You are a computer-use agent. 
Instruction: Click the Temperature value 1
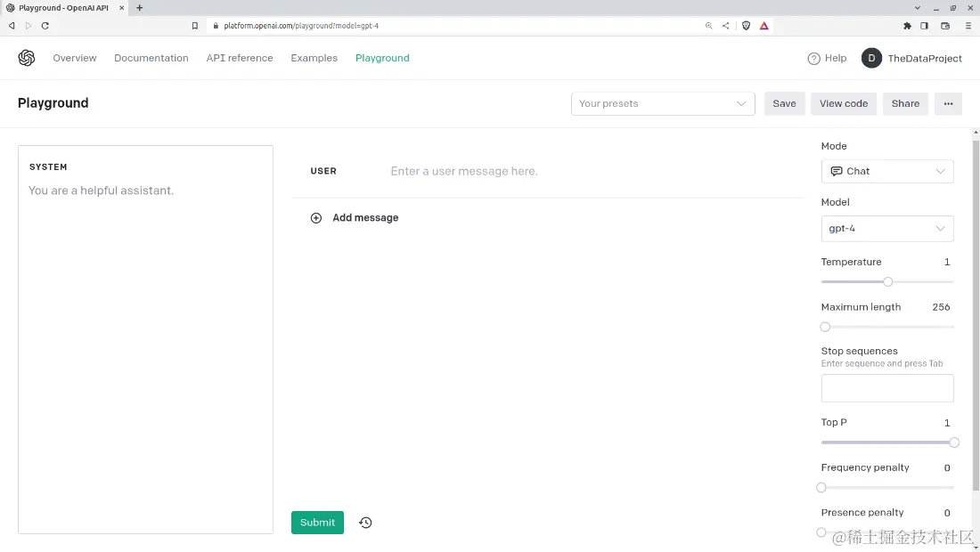coord(947,263)
